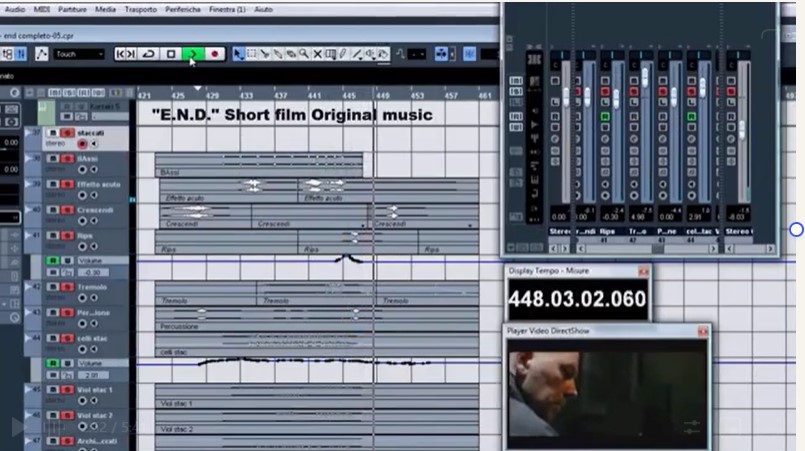The height and width of the screenshot is (451, 805).
Task: Pick the Zoom magnifier tool
Action: (x=303, y=54)
